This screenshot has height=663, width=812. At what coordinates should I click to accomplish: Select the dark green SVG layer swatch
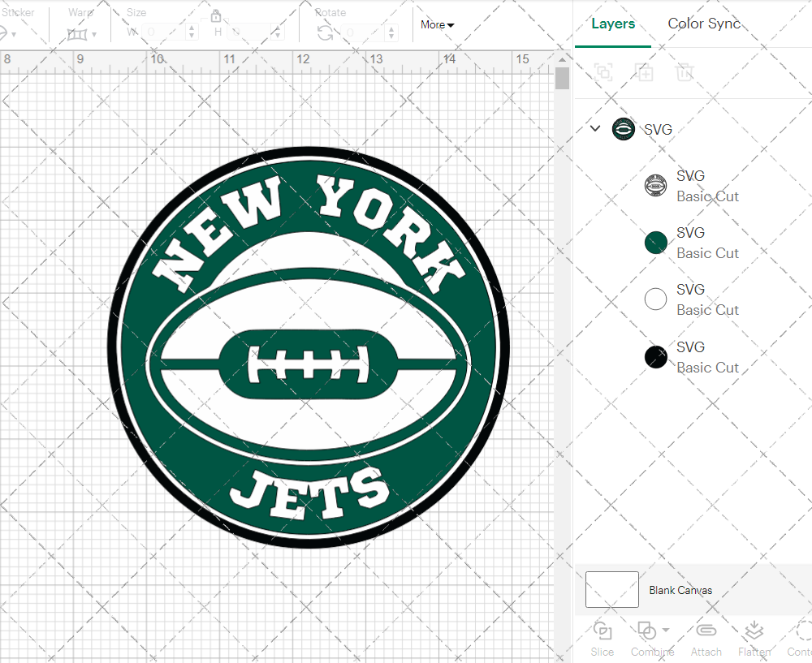[655, 242]
